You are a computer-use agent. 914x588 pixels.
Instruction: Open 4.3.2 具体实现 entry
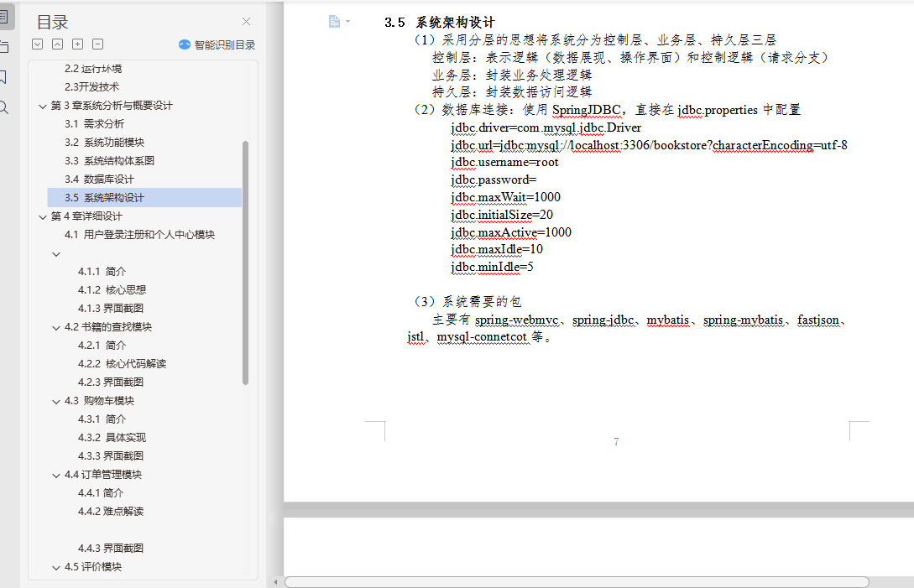[112, 438]
